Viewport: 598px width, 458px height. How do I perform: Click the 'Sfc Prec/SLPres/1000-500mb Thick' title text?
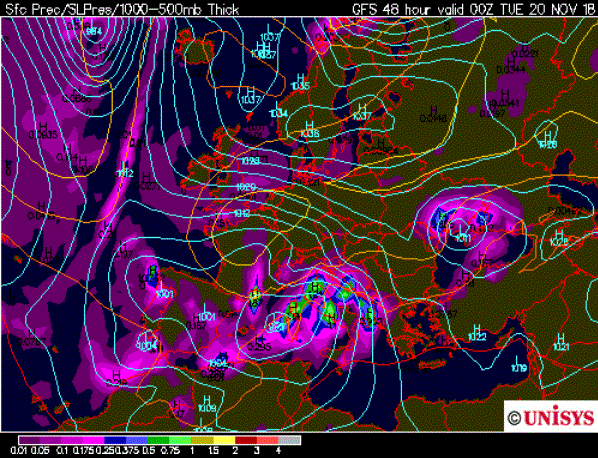(122, 9)
